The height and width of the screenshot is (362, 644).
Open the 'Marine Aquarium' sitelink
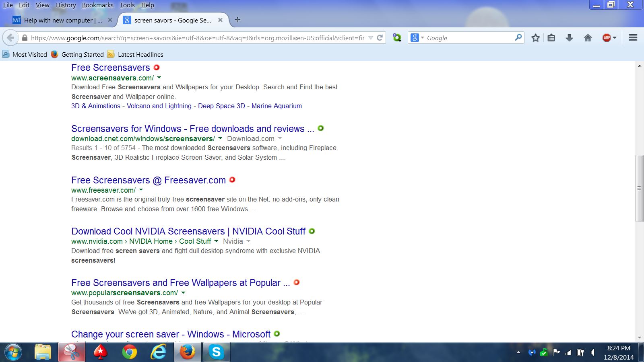coord(277,106)
